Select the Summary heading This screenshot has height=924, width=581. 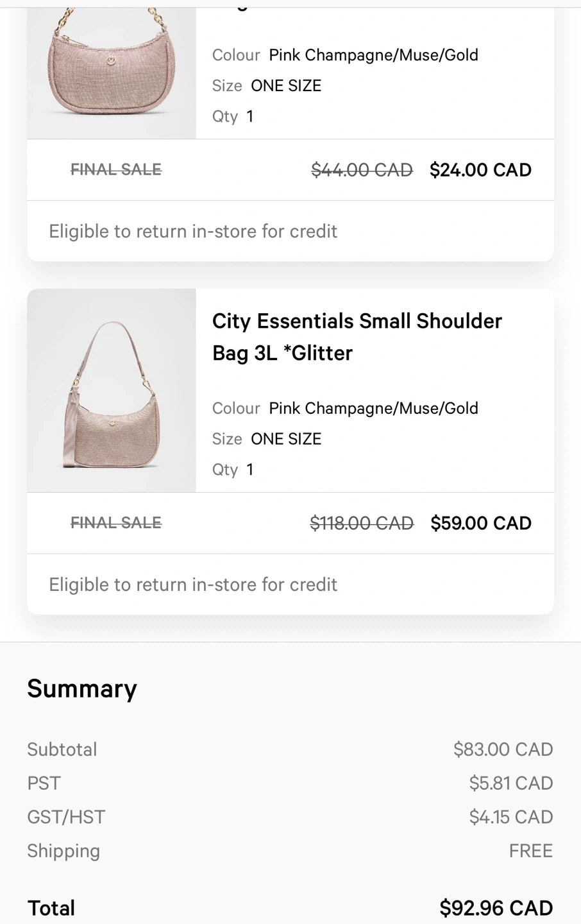(82, 689)
